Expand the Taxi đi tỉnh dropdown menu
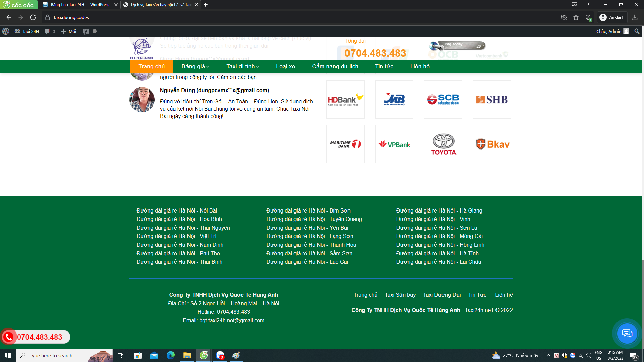This screenshot has width=644, height=362. point(243,66)
